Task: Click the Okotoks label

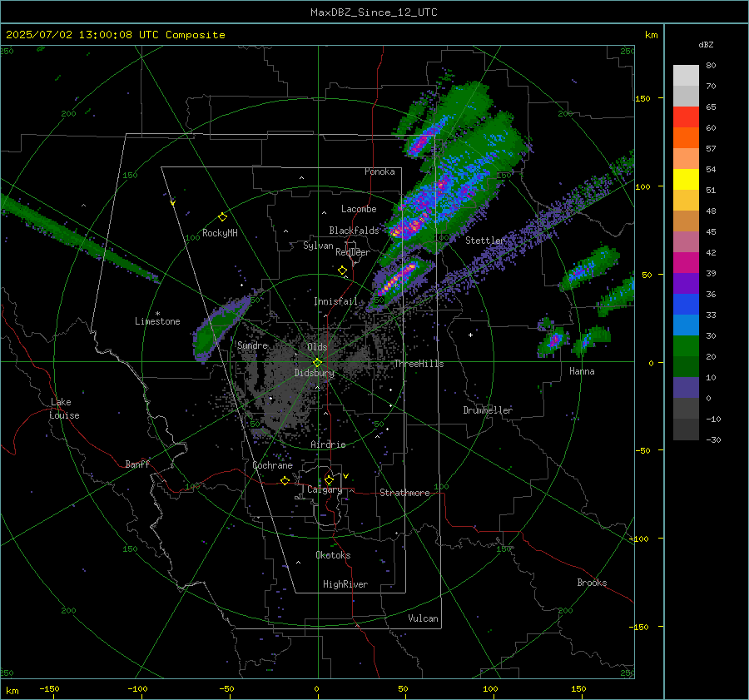Action: coord(333,555)
